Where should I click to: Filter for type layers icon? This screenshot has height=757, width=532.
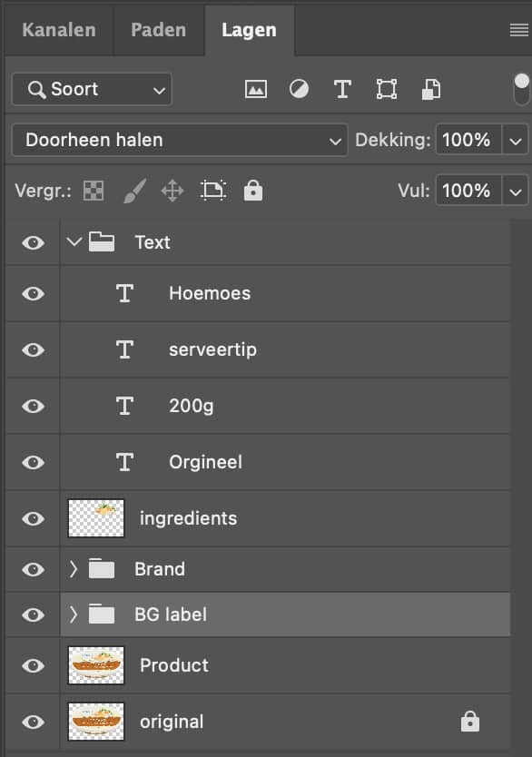tap(342, 89)
